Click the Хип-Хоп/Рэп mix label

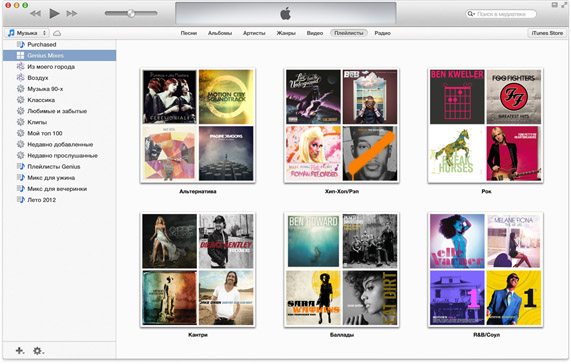(342, 191)
